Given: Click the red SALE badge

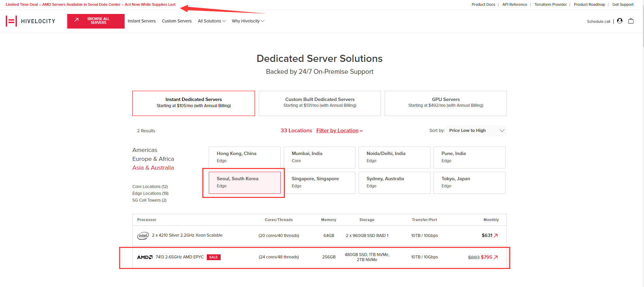Looking at the screenshot, I should tap(214, 257).
